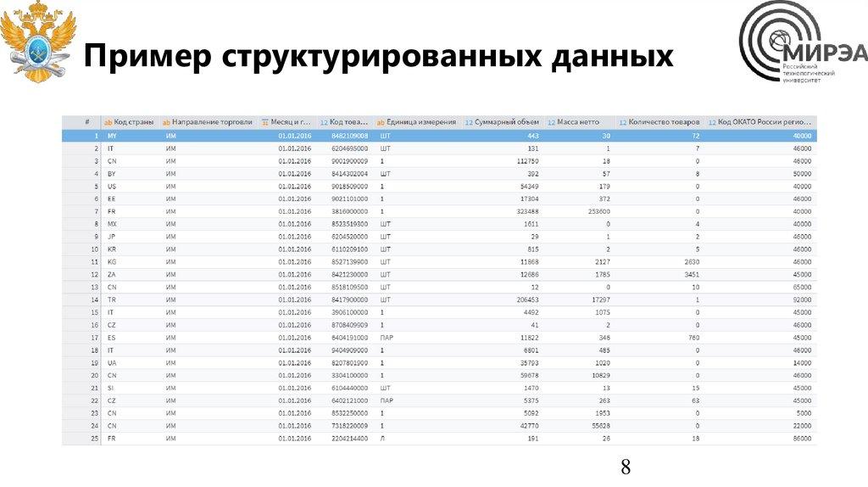Click the 'ab' icon beside Единица измерения
Viewport: 868px width, 487px height.
click(x=381, y=122)
